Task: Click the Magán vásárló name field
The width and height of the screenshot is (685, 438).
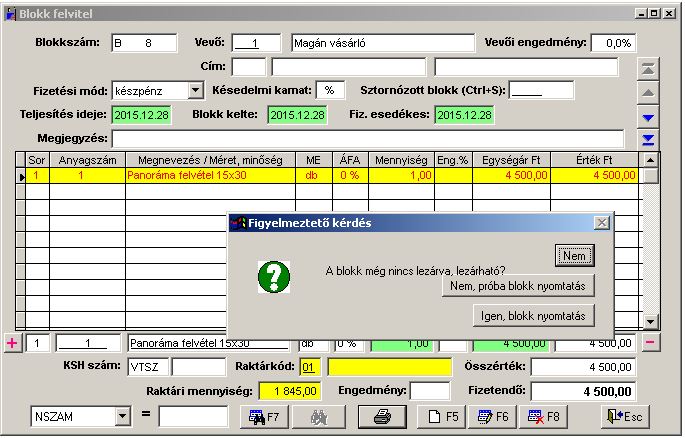Action: [383, 43]
